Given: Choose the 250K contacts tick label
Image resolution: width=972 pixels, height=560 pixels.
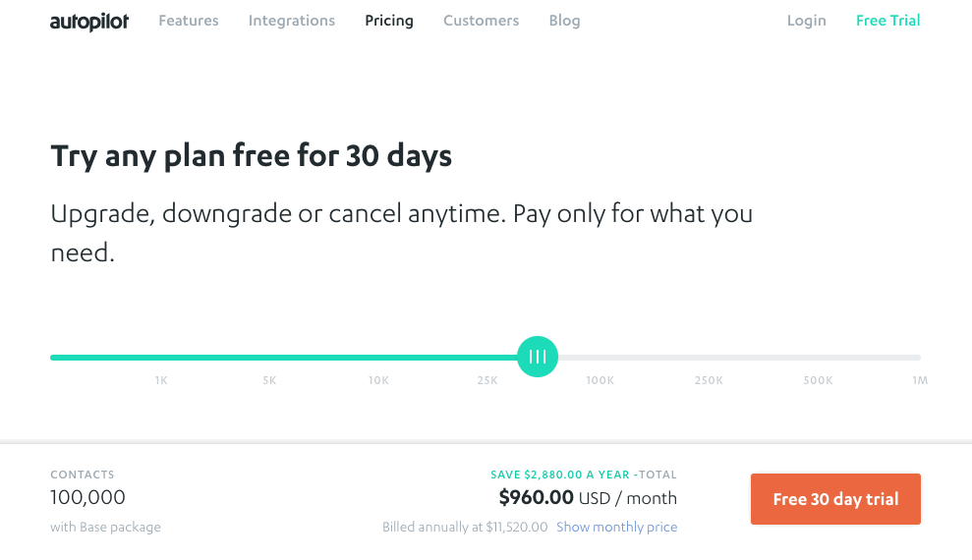Looking at the screenshot, I should point(709,380).
